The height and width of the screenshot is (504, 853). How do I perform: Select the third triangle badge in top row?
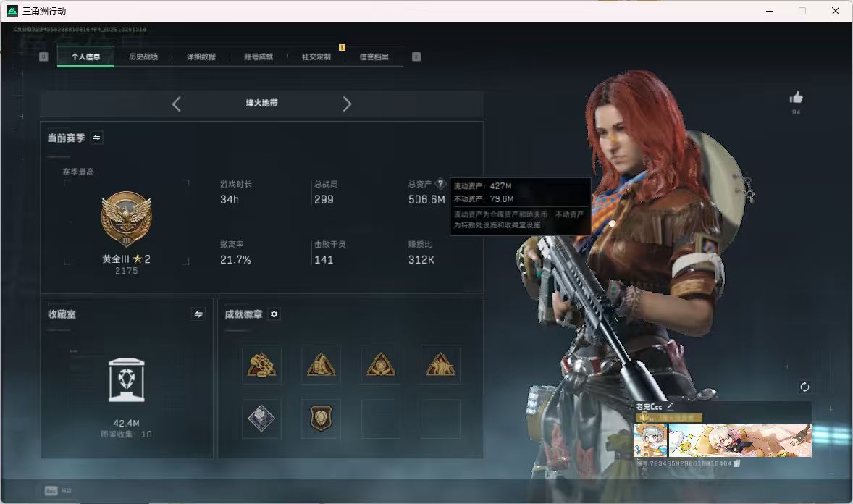pyautogui.click(x=380, y=365)
